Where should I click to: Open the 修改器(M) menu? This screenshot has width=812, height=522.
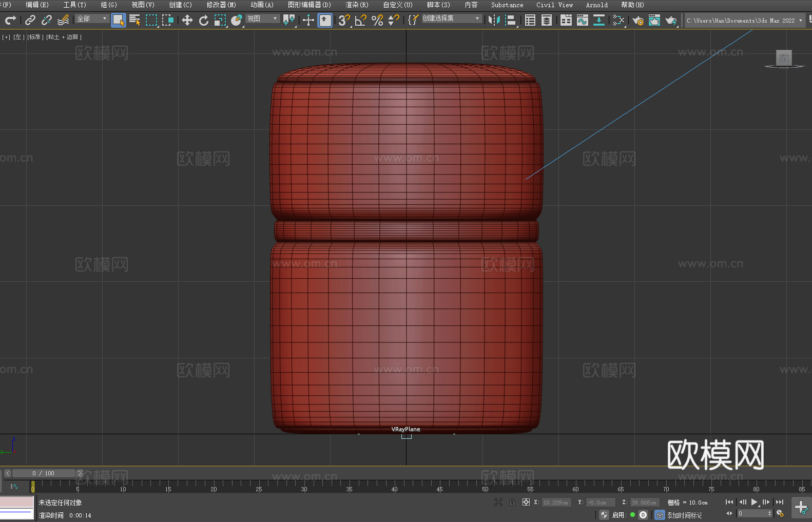coord(221,5)
